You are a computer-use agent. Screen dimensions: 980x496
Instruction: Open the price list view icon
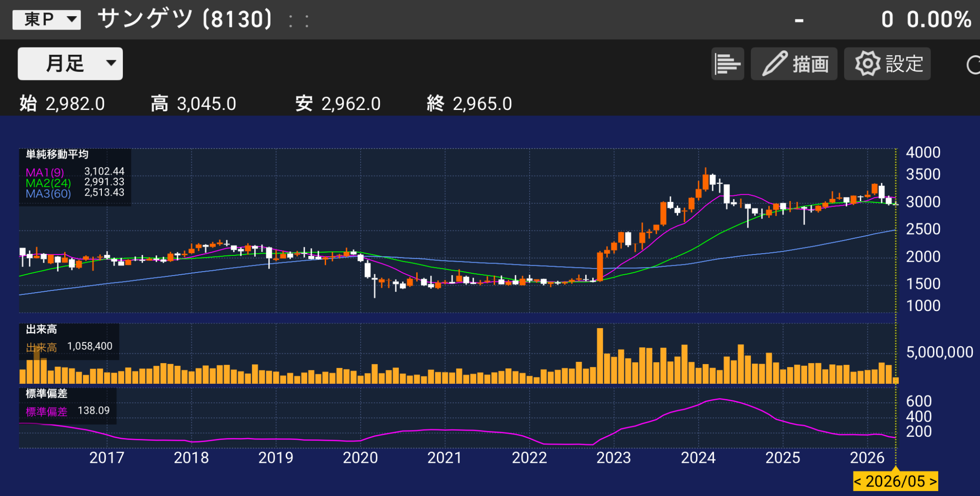pos(727,64)
